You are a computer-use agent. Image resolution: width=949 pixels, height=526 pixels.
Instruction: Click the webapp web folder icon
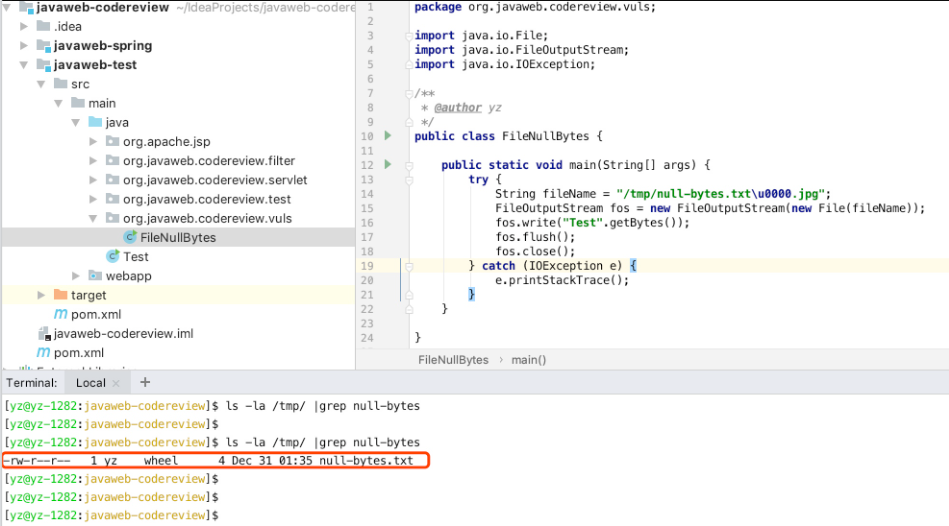(95, 275)
